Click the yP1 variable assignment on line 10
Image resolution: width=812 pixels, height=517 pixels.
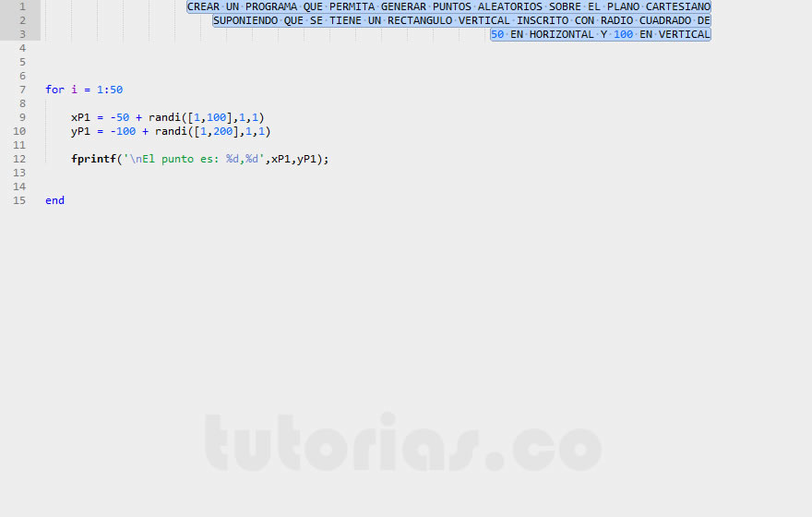pos(80,132)
